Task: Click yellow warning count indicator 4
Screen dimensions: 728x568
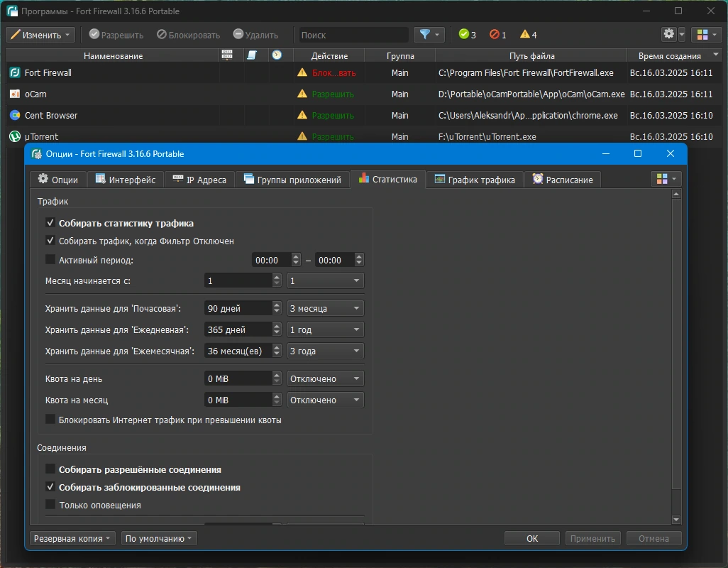Action: point(529,34)
